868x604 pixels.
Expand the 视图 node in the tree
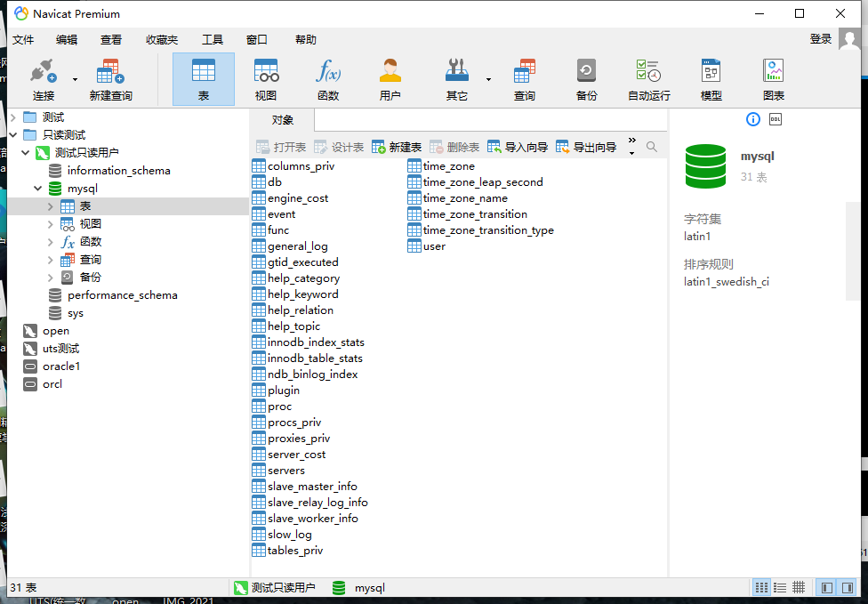[x=51, y=224]
